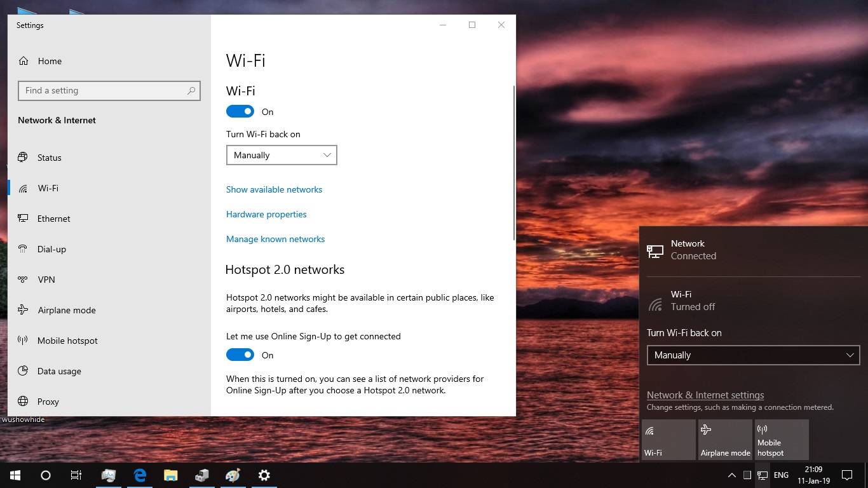Open Data usage settings from the sidebar
Screen dimensions: 868x488
click(58, 371)
